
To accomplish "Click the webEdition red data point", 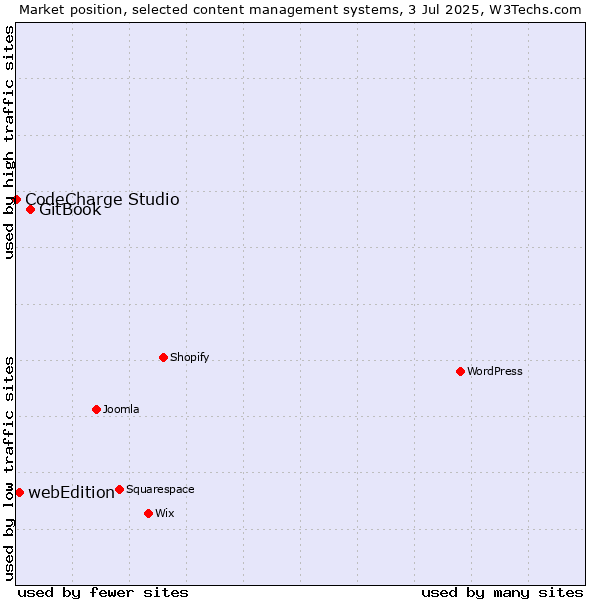I will (x=20, y=492).
